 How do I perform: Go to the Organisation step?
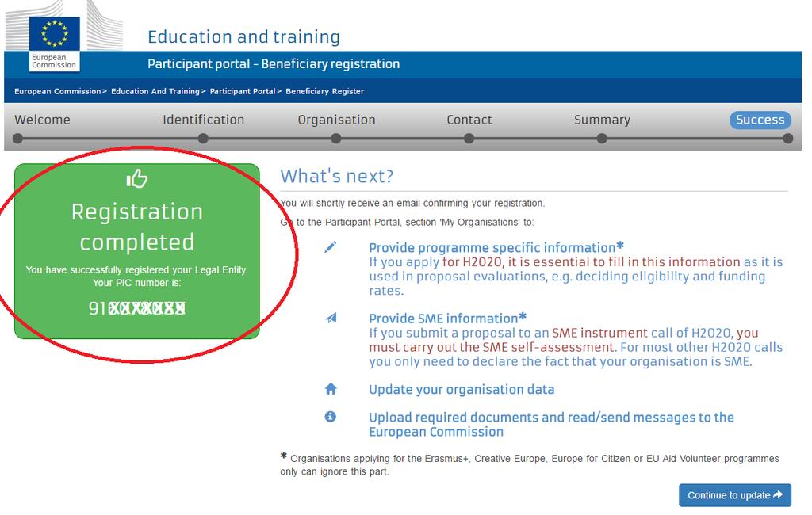pos(336,120)
